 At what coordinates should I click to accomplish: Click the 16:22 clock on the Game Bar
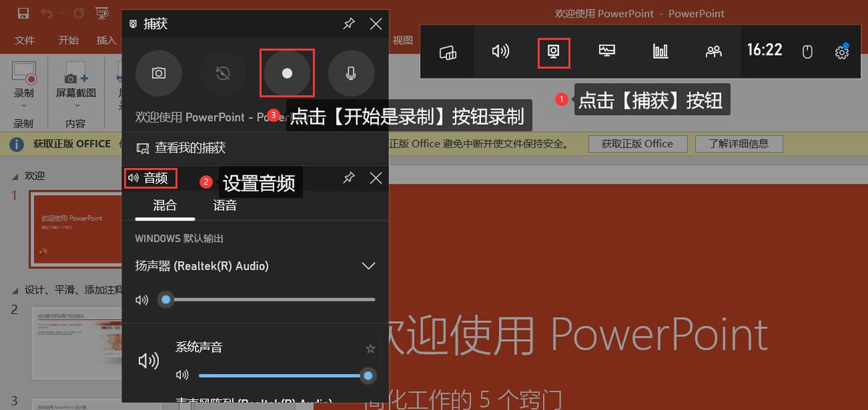[x=765, y=50]
